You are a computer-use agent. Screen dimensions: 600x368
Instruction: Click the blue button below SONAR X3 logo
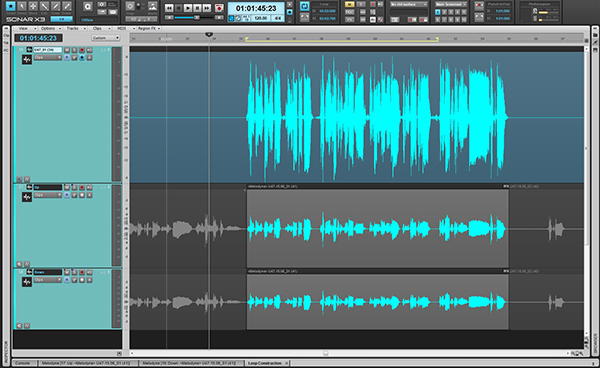[x=61, y=19]
